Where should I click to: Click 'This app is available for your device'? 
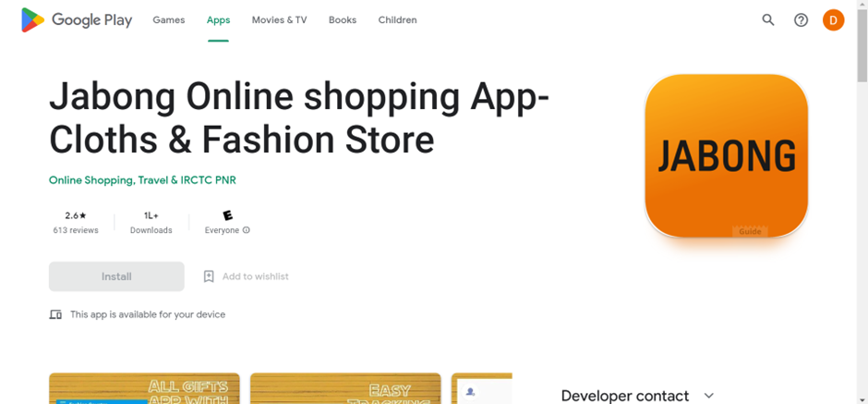(148, 314)
